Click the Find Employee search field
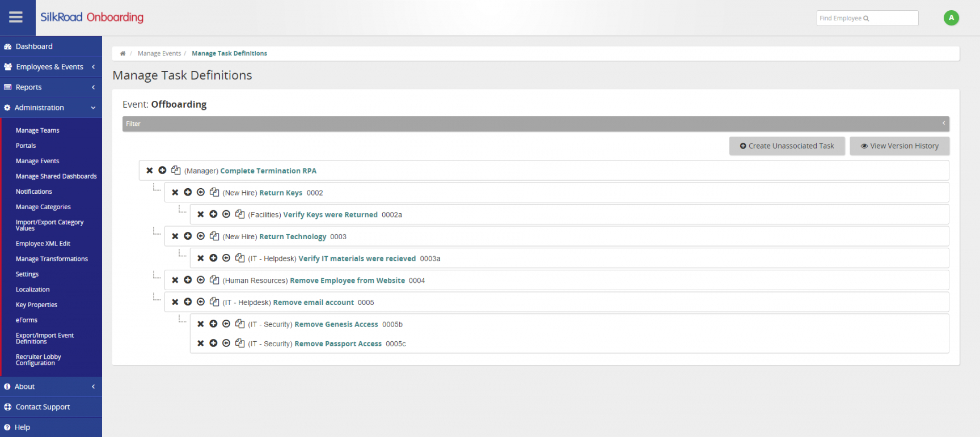The width and height of the screenshot is (980, 437). point(867,18)
